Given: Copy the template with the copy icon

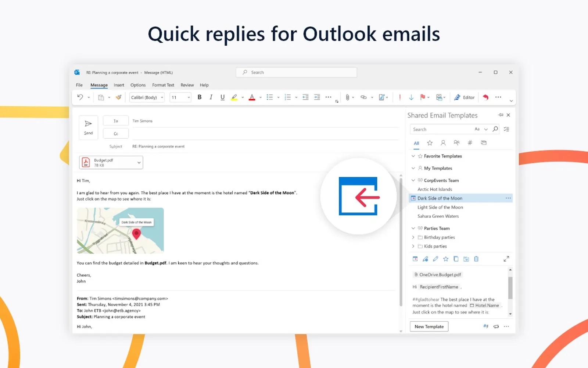Looking at the screenshot, I should tap(456, 259).
